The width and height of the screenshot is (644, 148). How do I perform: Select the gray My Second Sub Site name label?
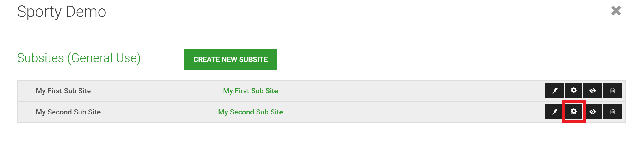point(68,112)
